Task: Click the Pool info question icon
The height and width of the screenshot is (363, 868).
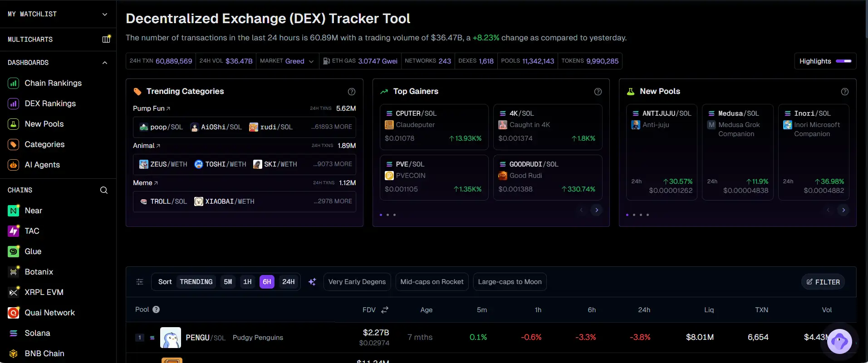Action: pyautogui.click(x=156, y=309)
